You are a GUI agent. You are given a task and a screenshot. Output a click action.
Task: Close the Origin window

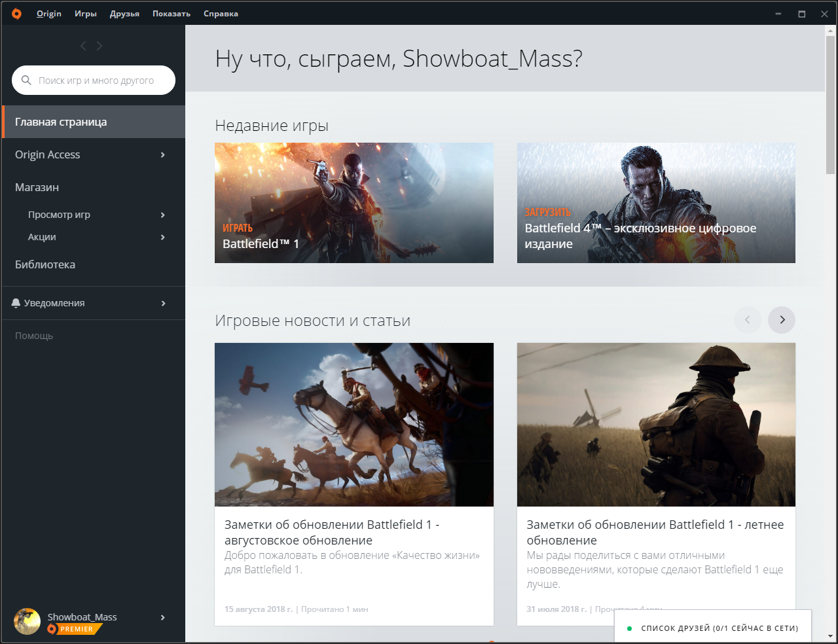click(824, 14)
